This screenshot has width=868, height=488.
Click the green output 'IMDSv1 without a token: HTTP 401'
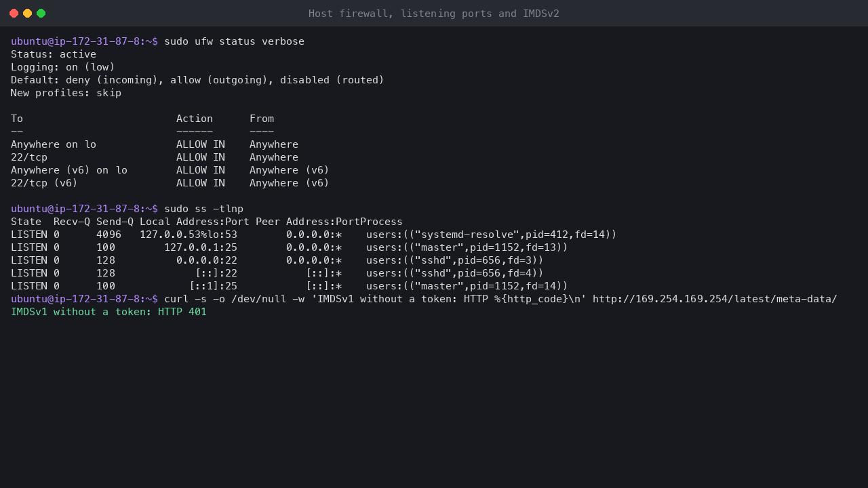click(x=108, y=312)
